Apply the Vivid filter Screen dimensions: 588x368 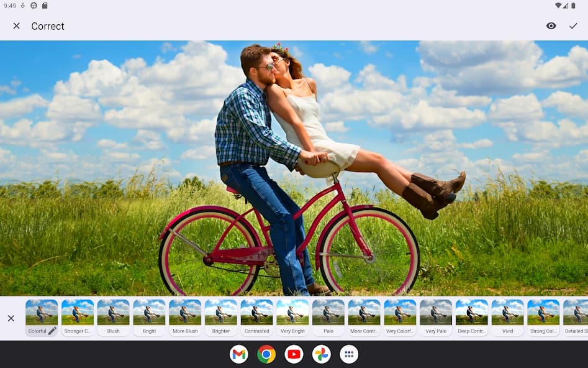point(507,316)
